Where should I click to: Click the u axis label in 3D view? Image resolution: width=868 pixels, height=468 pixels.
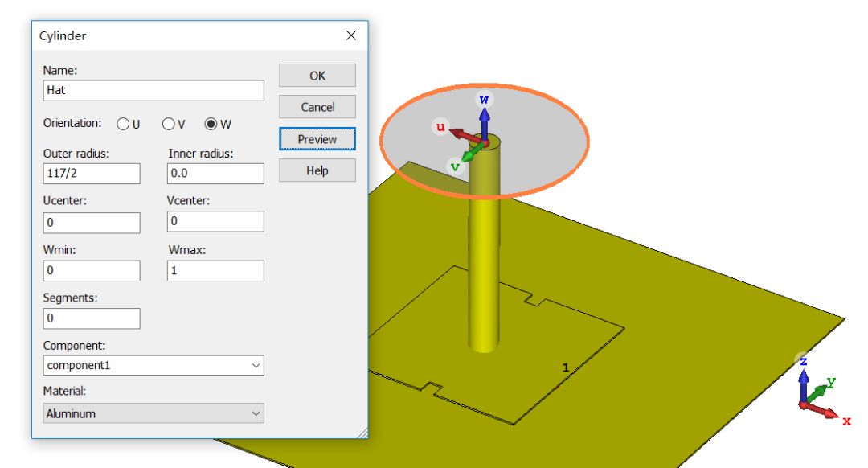tap(440, 127)
